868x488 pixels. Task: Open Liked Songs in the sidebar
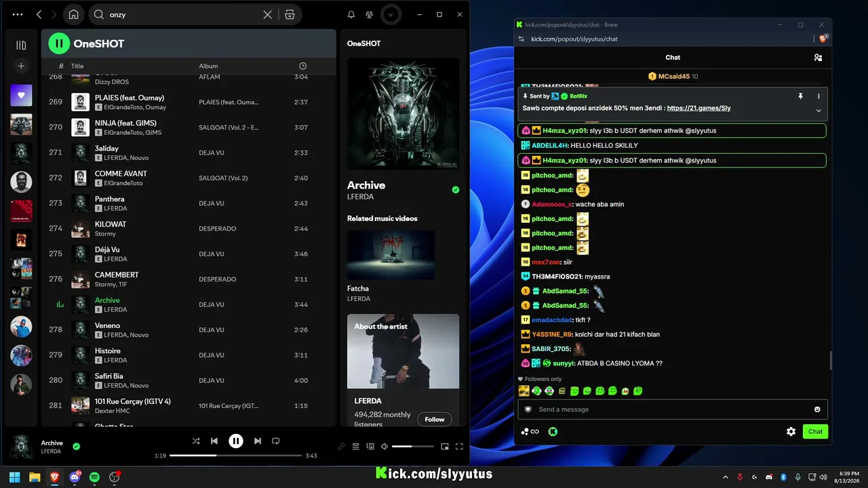point(21,96)
